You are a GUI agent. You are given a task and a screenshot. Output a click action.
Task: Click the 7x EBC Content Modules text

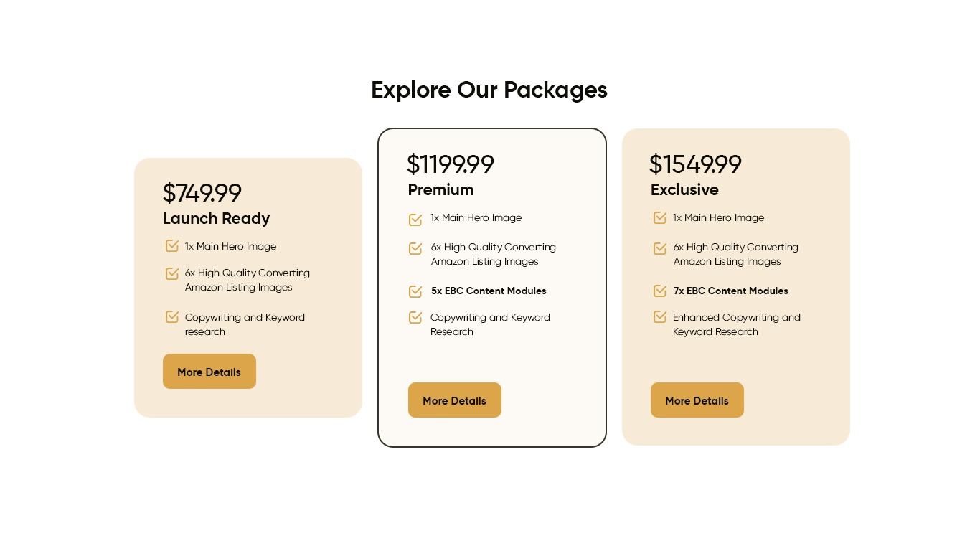point(730,291)
